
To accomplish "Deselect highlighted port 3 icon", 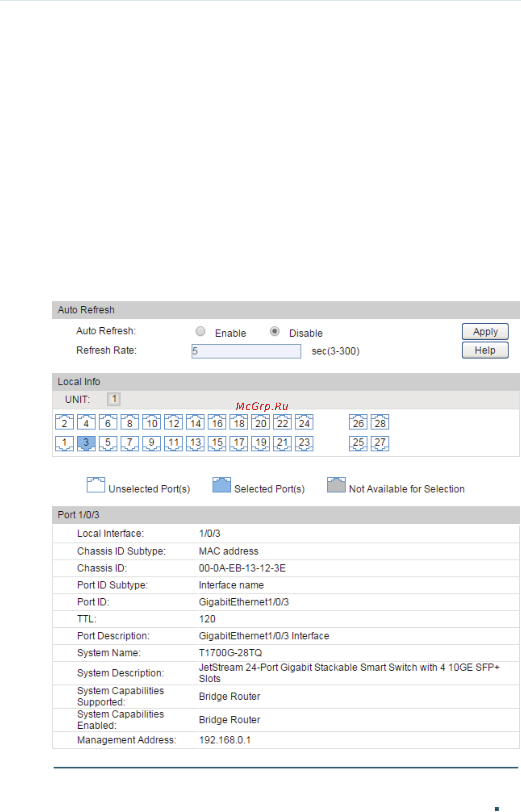I will [x=86, y=443].
